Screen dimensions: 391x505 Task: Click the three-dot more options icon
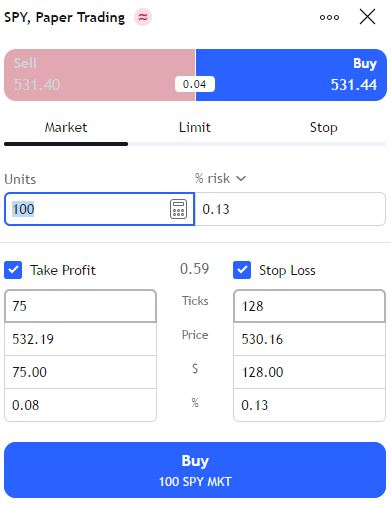pos(329,17)
